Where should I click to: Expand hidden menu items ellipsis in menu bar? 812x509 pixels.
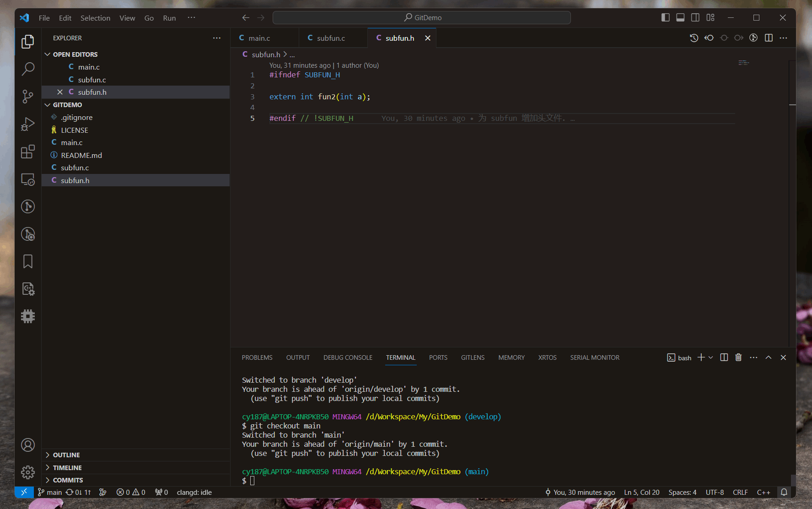point(191,18)
